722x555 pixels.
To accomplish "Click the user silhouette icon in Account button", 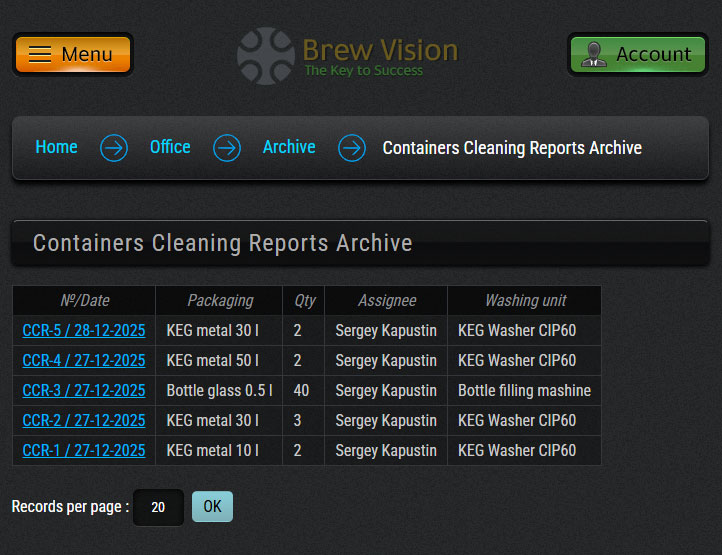I will coord(594,54).
